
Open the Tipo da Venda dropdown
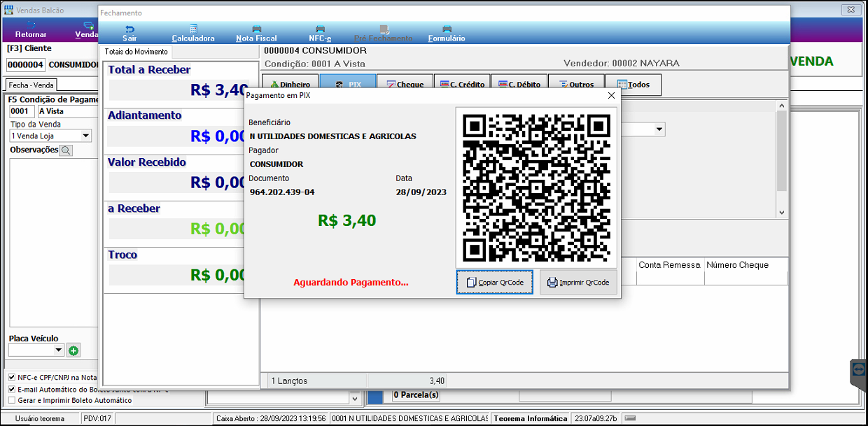86,136
